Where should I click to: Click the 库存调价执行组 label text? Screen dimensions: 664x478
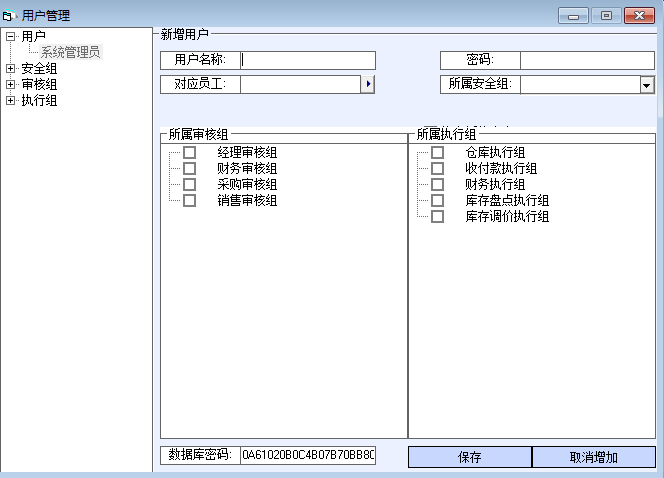pyautogui.click(x=507, y=217)
